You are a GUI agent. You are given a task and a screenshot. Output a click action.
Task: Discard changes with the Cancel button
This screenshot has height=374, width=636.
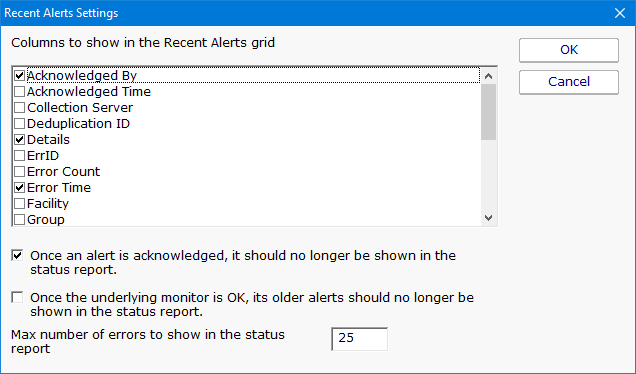[x=569, y=82]
